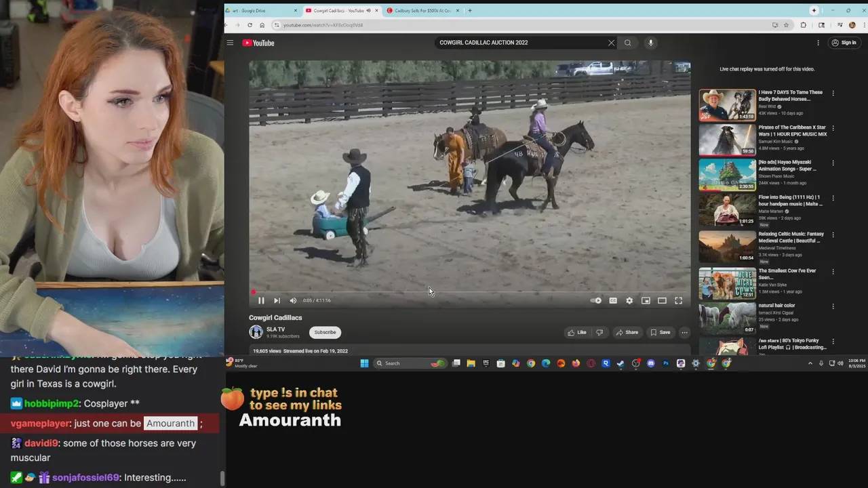The height and width of the screenshot is (488, 868).
Task: Edit the YouTube search field
Action: pos(521,43)
